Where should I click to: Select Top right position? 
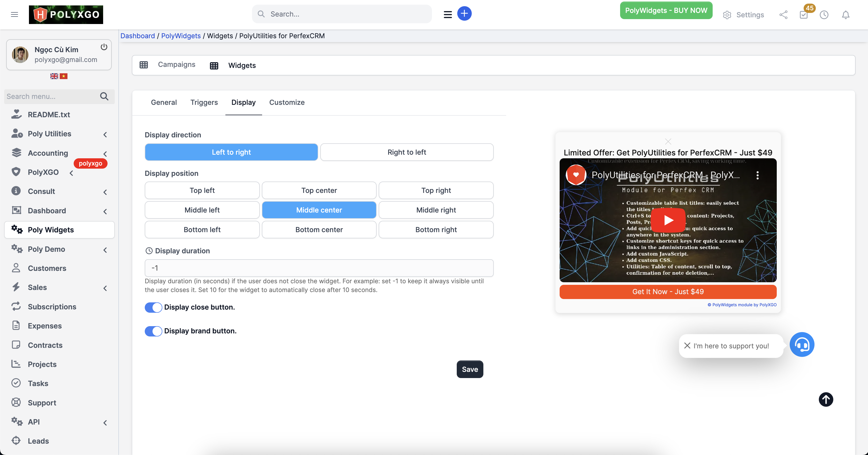pyautogui.click(x=436, y=191)
